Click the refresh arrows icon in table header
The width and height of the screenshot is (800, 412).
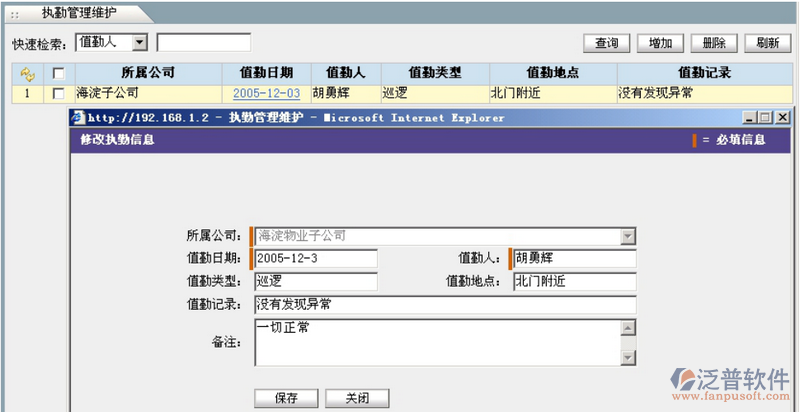(28, 74)
